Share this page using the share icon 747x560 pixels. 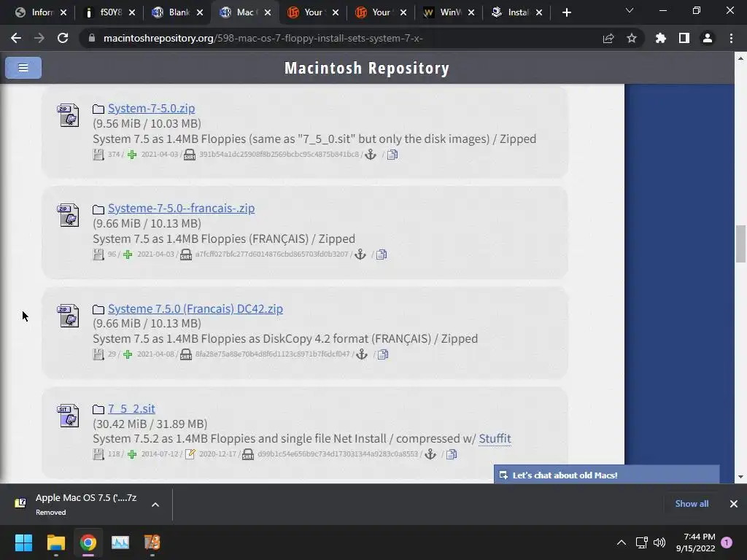tap(608, 38)
